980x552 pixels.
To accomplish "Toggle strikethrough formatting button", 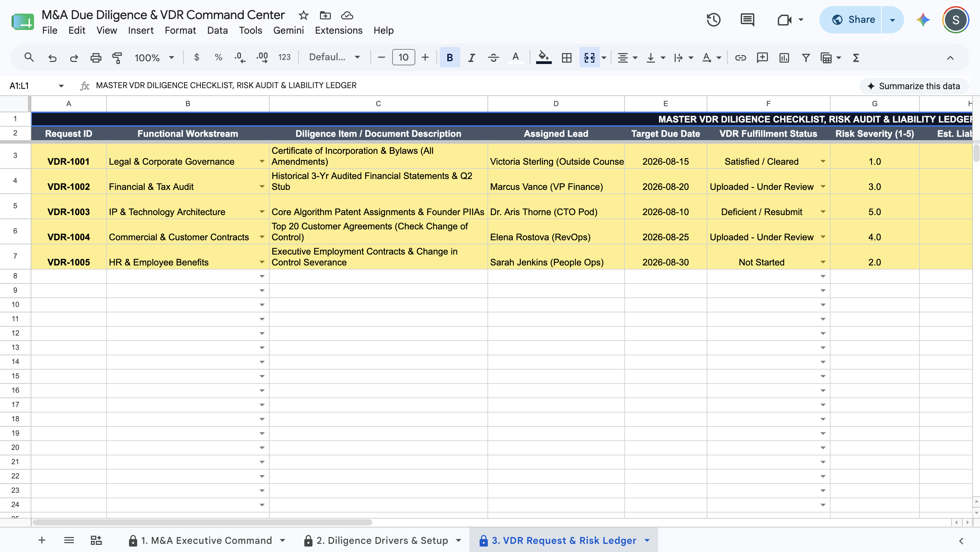I will [494, 58].
